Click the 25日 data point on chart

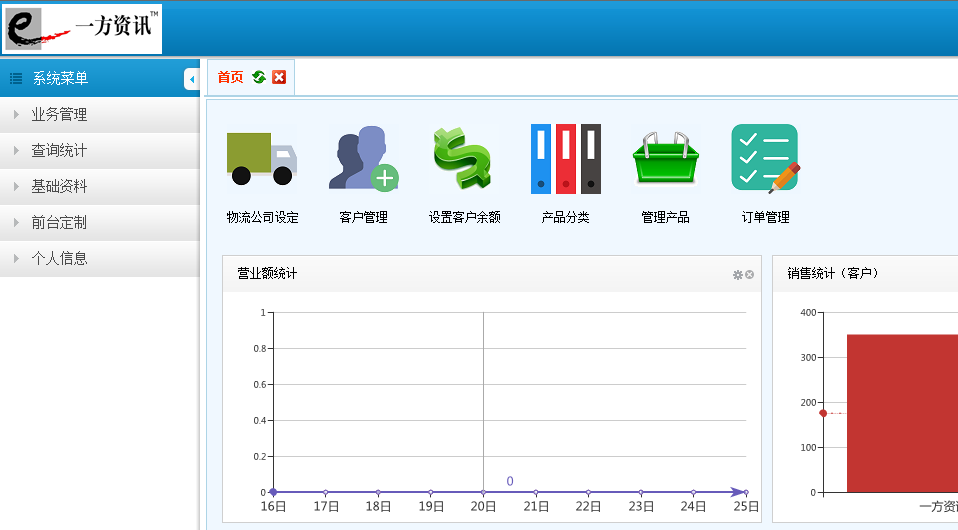coord(746,492)
